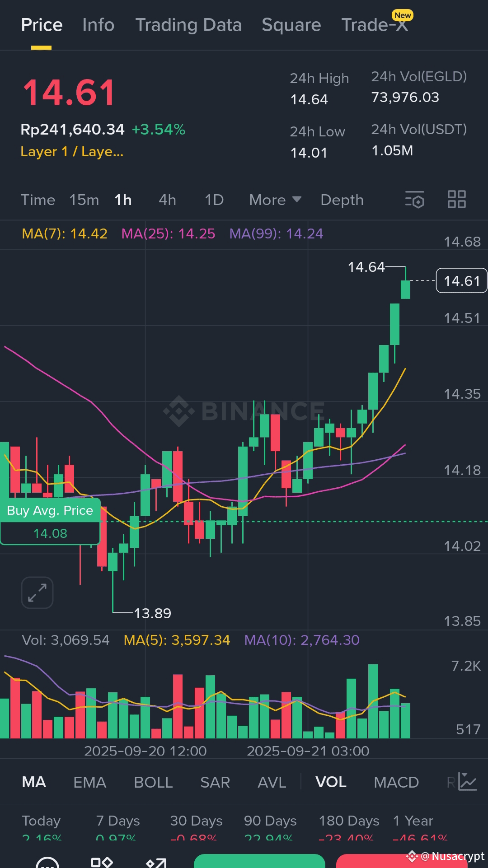
Task: Select the Time chart interval
Action: pos(38,200)
